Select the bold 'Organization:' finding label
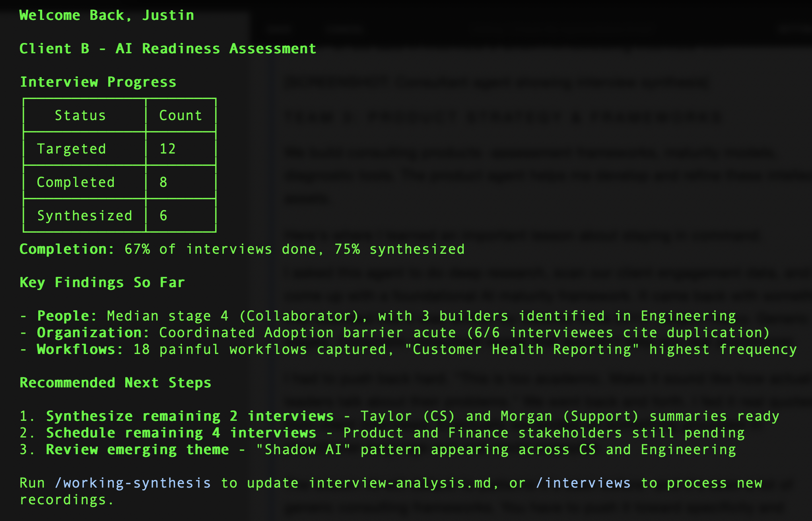Screen dimensions: 812x521 pyautogui.click(x=93, y=332)
